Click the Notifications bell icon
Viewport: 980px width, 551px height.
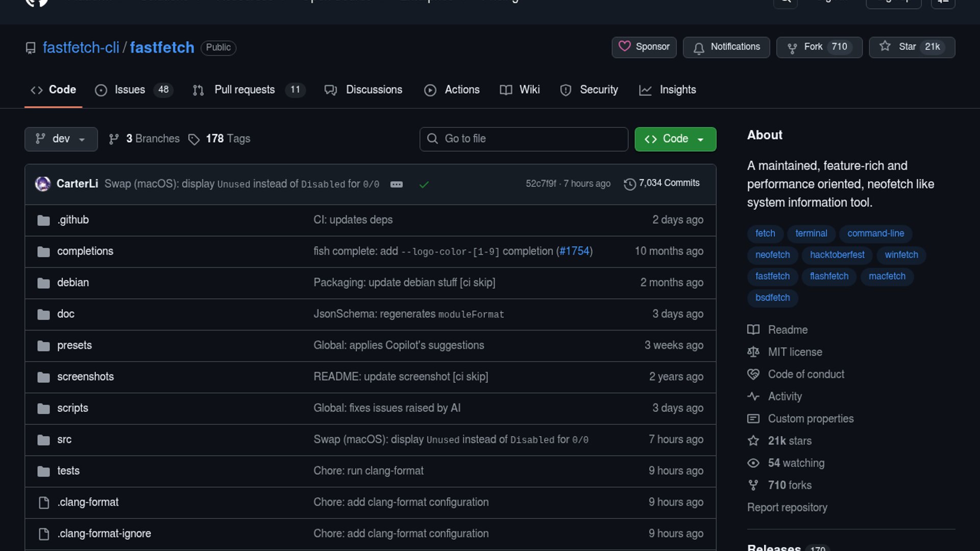[699, 47]
